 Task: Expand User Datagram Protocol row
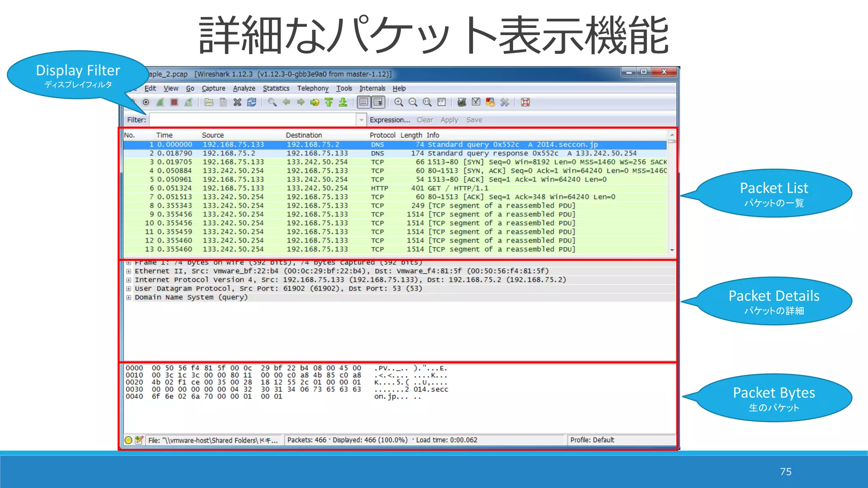[x=128, y=288]
